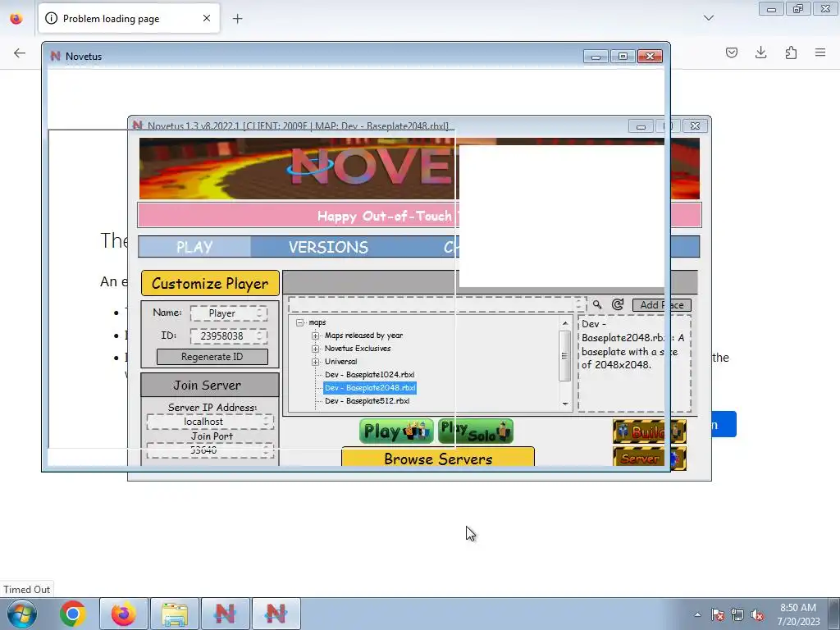The height and width of the screenshot is (630, 840).
Task: Open Firefox from the taskbar
Action: tap(123, 614)
